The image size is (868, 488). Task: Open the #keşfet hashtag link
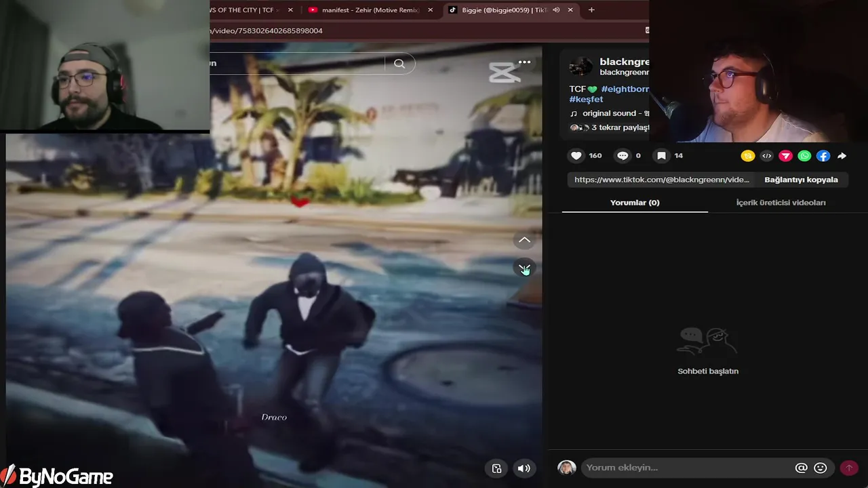point(587,99)
